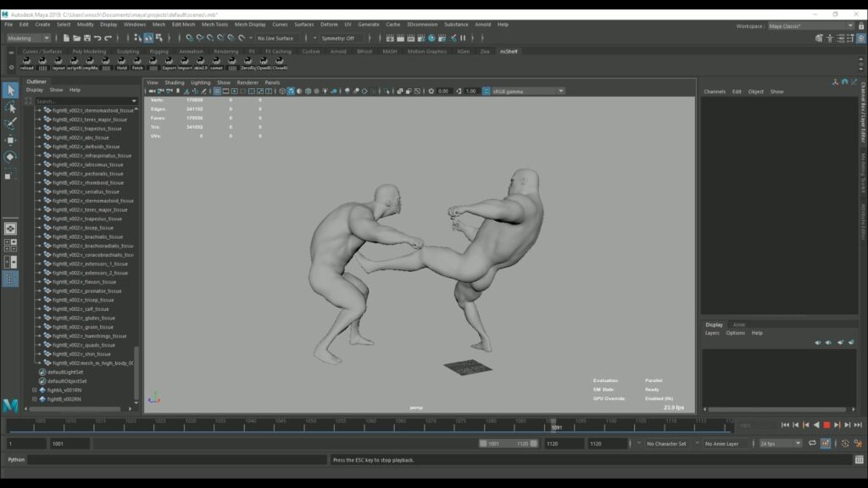The width and height of the screenshot is (868, 488).
Task: Click the Open Scene folder icon
Action: click(76, 38)
